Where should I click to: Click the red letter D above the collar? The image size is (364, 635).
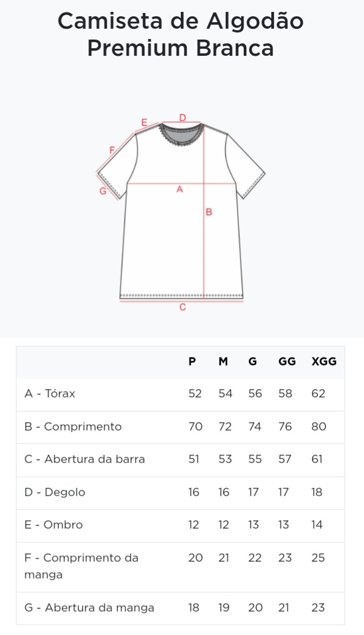pos(183,118)
